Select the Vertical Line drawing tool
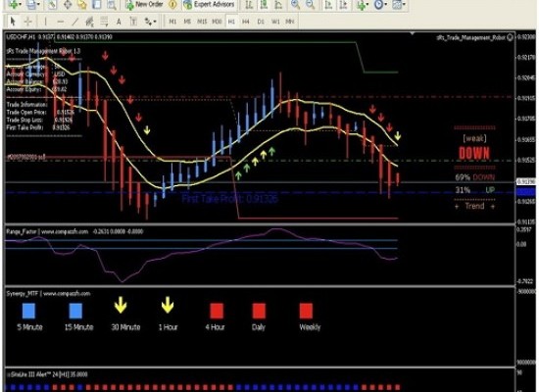 (x=45, y=22)
